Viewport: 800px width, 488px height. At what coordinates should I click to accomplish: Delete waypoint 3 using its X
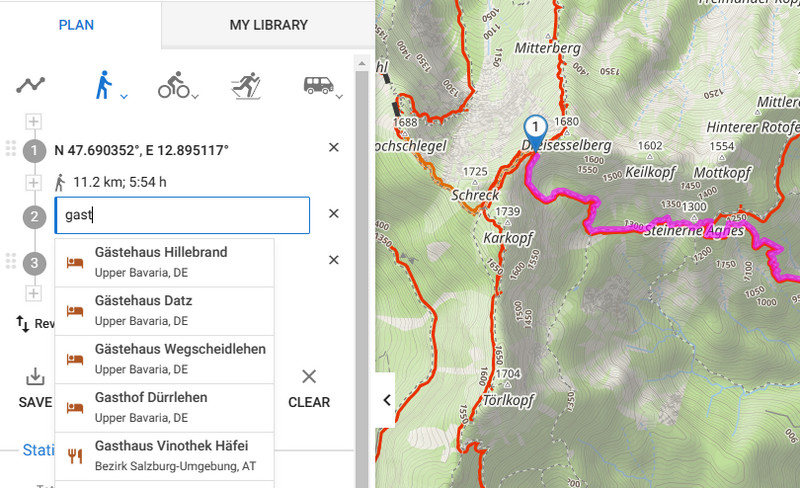[x=334, y=260]
